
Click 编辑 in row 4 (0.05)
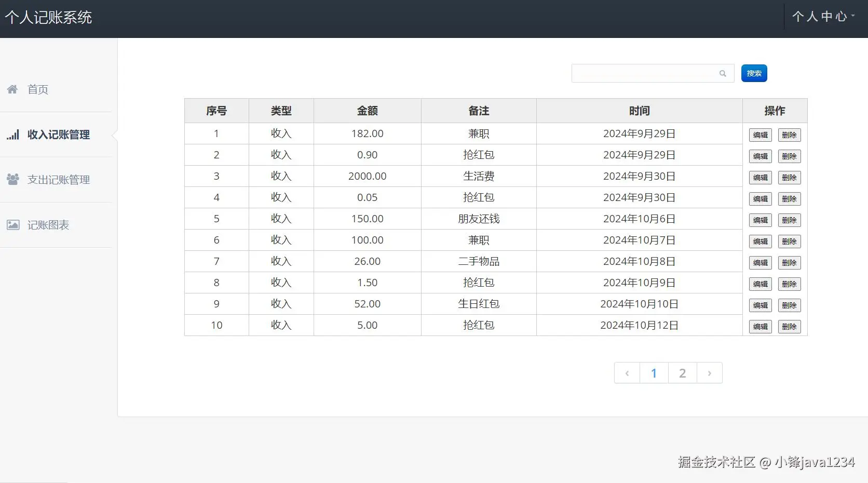pos(760,199)
